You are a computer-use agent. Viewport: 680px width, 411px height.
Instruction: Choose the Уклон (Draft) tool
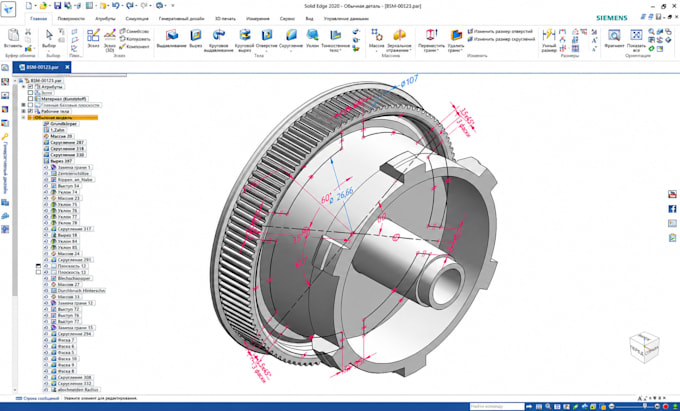(x=312, y=38)
